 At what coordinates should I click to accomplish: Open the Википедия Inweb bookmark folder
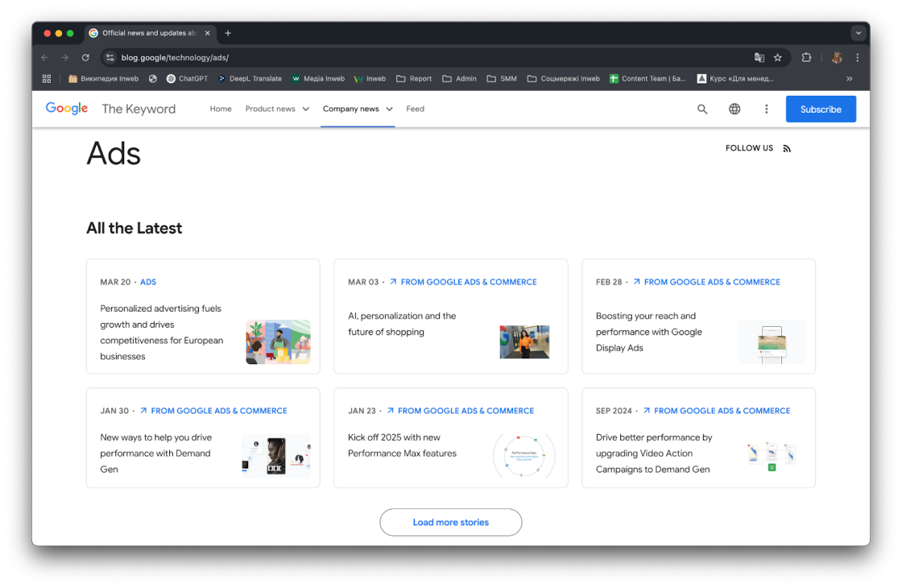pos(104,79)
